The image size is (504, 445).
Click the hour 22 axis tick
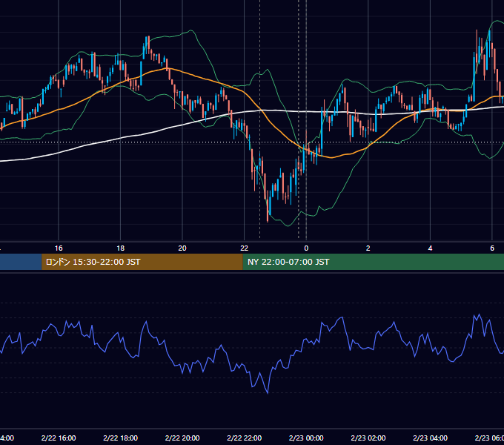(245, 248)
